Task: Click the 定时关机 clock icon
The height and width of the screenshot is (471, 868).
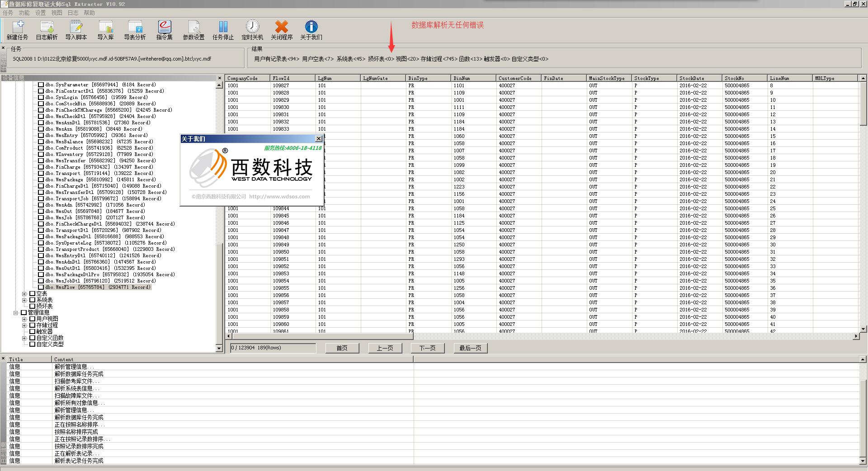Action: 252,30
